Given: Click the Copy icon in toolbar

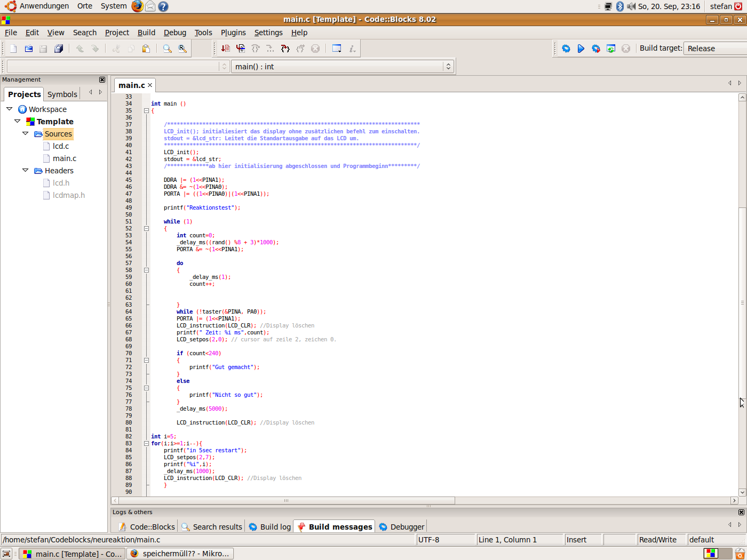Looking at the screenshot, I should [131, 49].
